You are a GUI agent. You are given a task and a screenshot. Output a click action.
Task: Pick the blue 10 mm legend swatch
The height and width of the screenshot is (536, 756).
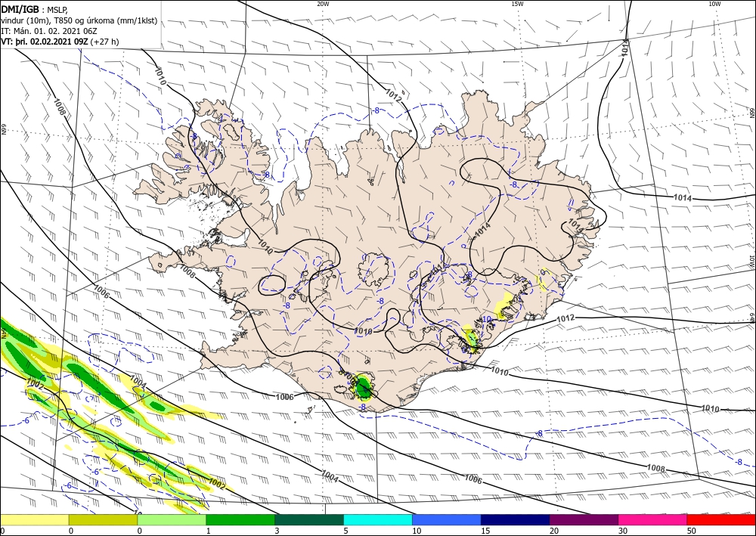[447, 519]
